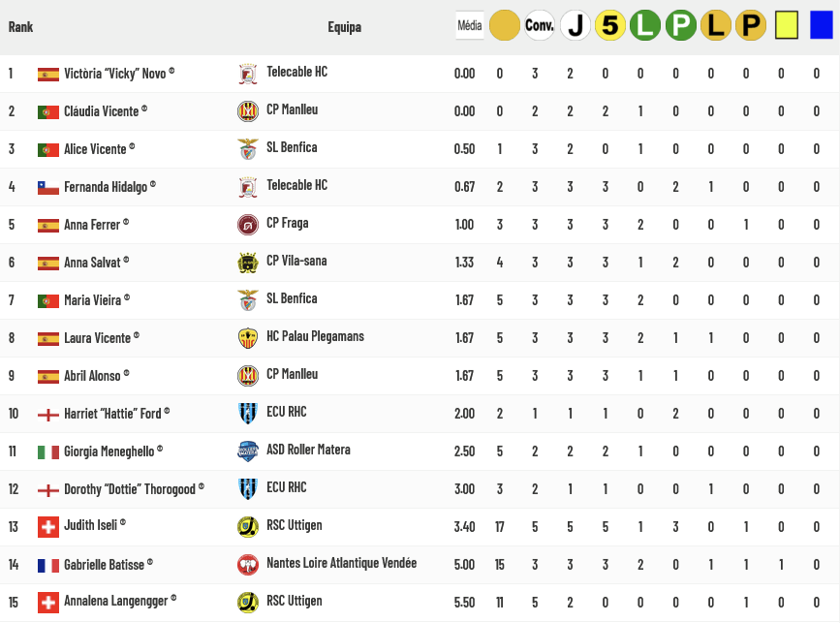The width and height of the screenshot is (840, 623).
Task: Open Nantes Loire Atlantique Vendée team link
Action: point(341,563)
